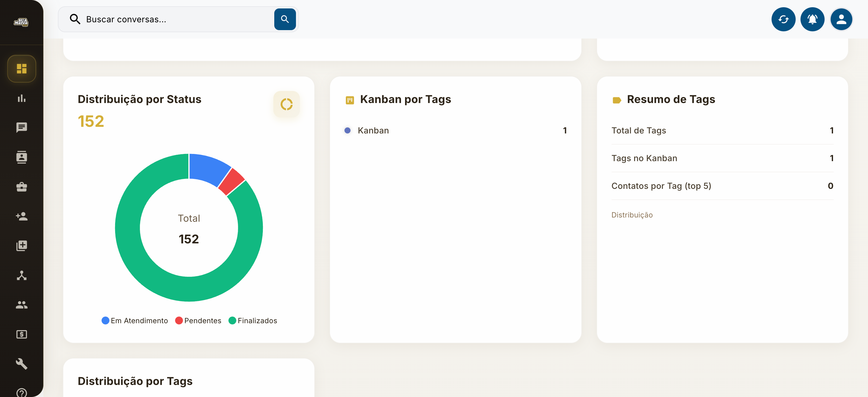Image resolution: width=868 pixels, height=397 pixels.
Task: Open the notifications bell
Action: 813,19
